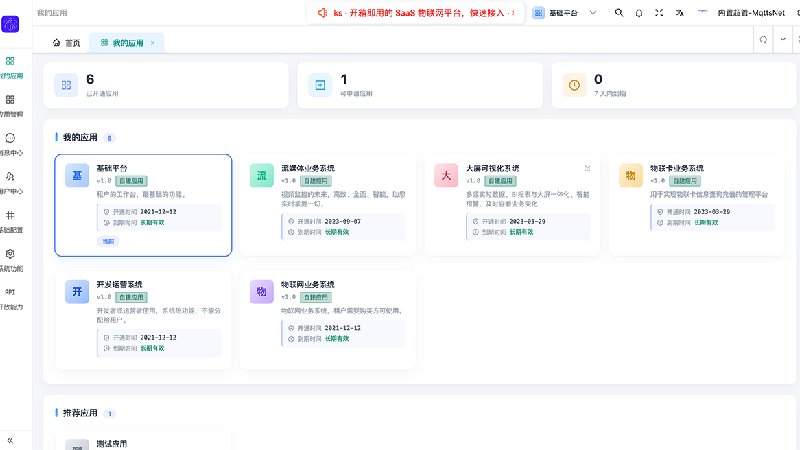Open 消息中心 in the sidebar

pyautogui.click(x=11, y=145)
